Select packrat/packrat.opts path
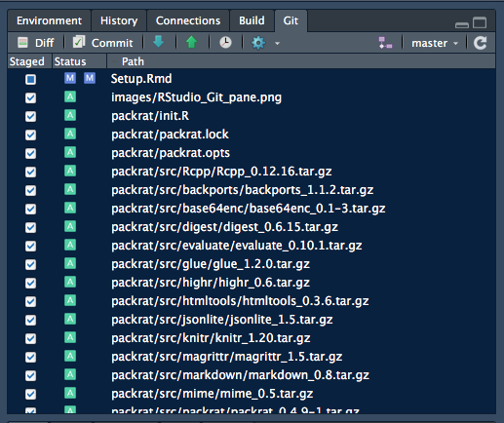Screen dimensions: 504x423 (171, 153)
